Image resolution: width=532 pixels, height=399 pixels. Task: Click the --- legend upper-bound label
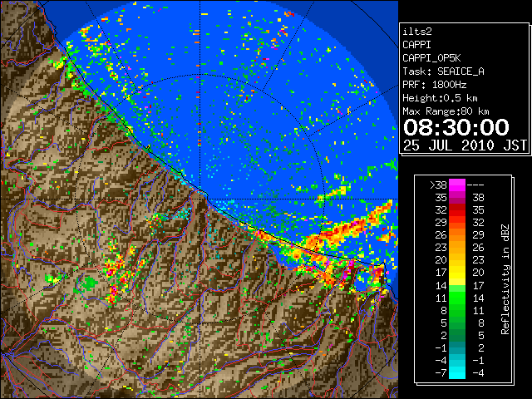click(475, 185)
